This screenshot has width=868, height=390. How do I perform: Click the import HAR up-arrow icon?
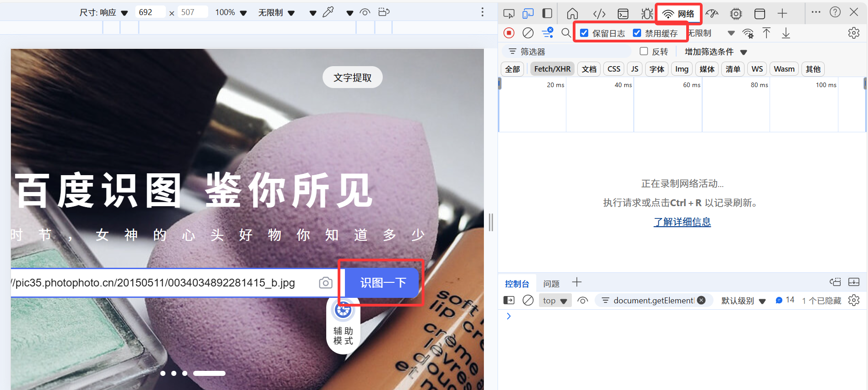[766, 33]
